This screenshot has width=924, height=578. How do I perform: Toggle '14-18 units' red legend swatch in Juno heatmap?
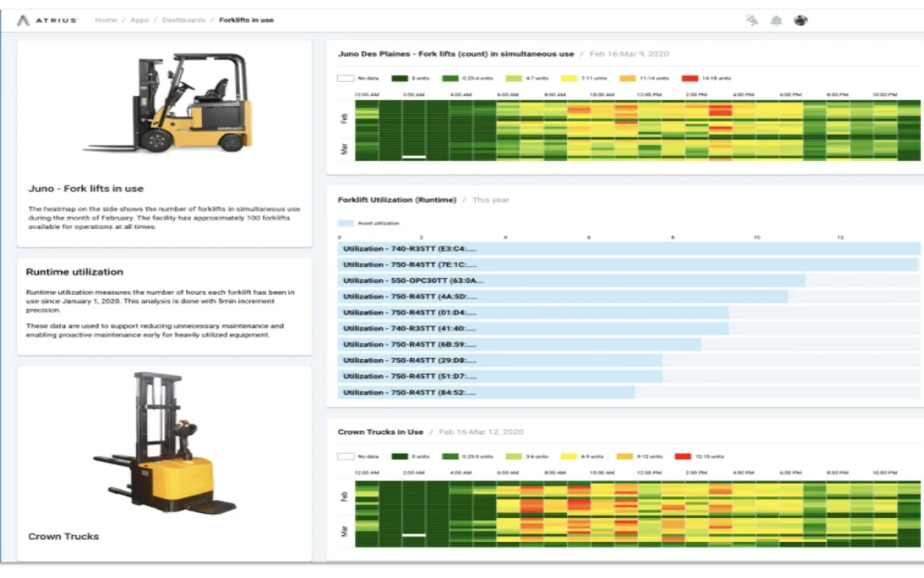tap(690, 78)
